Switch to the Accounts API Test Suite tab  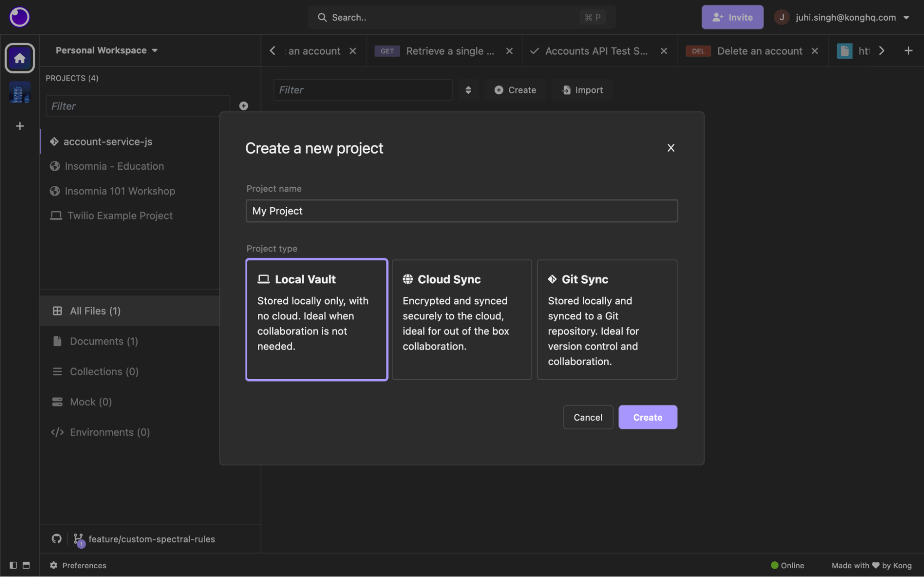pyautogui.click(x=596, y=51)
